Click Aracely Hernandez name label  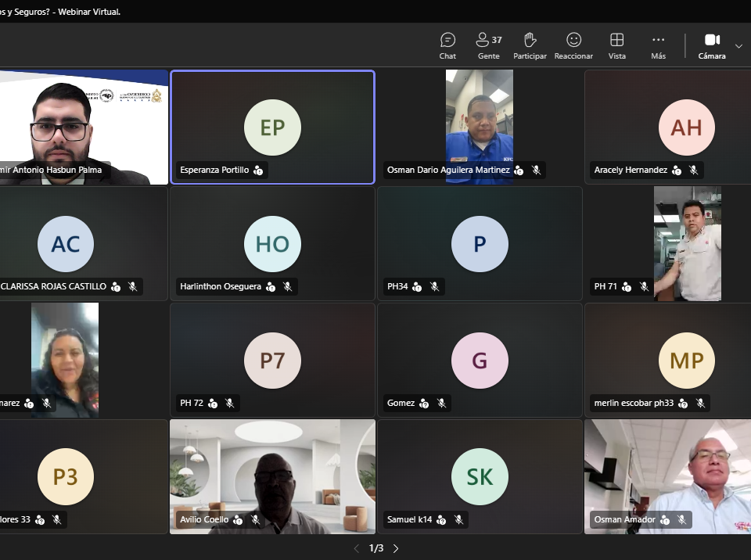click(x=631, y=170)
